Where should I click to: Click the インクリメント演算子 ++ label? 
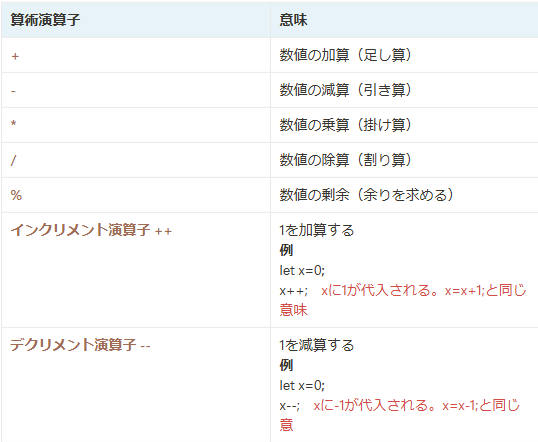91,230
